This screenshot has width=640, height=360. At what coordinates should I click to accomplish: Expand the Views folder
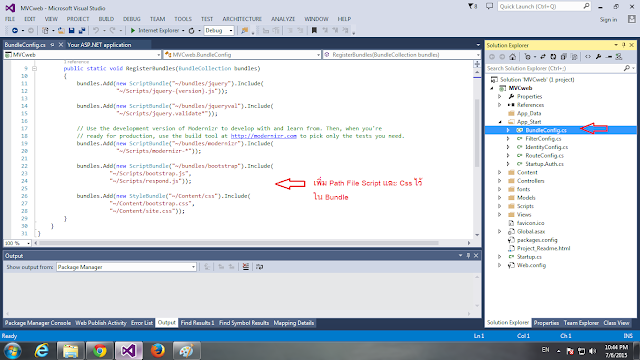500,214
